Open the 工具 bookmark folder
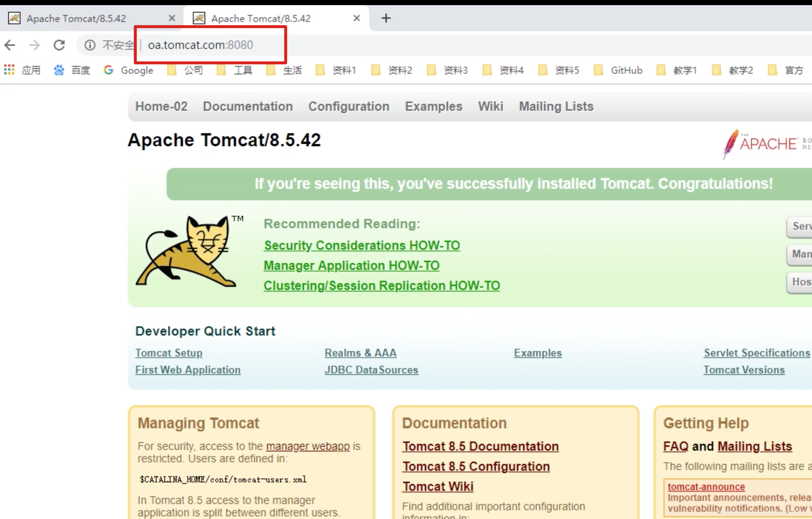The image size is (812, 519). (234, 70)
